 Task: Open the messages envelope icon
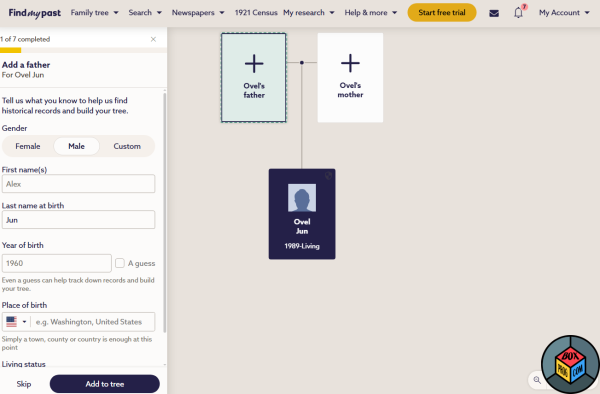click(494, 13)
